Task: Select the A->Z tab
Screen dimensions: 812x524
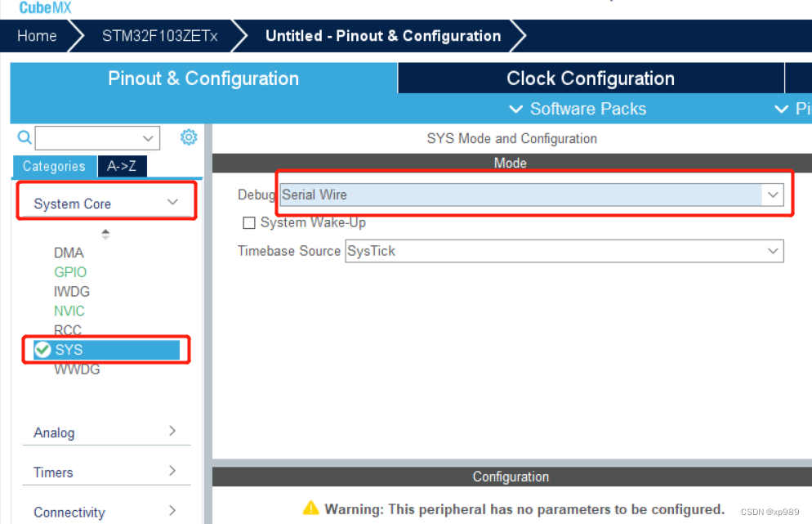Action: 122,167
